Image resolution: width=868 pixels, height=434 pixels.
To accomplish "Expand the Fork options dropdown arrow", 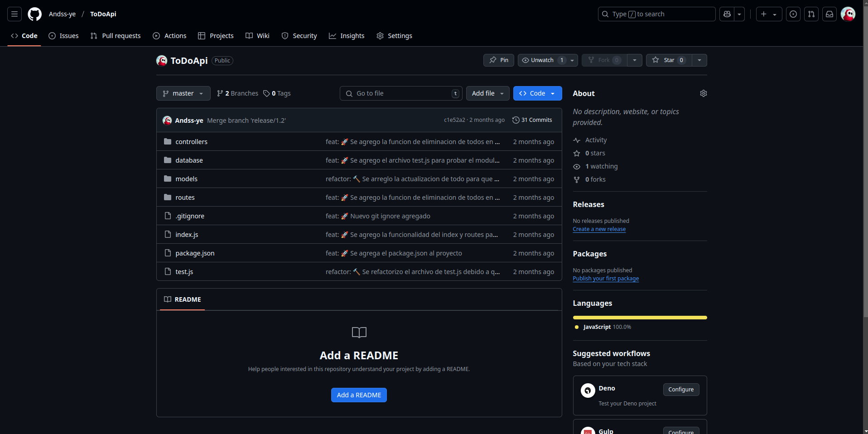I will coord(635,60).
